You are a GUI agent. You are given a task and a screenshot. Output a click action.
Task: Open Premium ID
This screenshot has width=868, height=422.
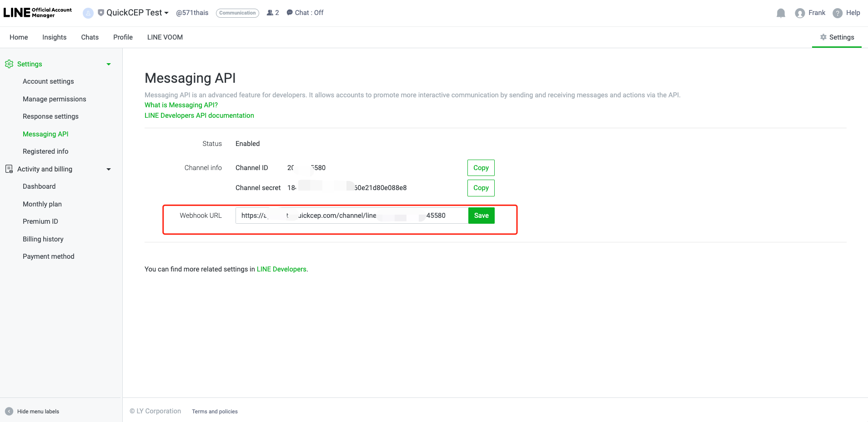pos(40,221)
